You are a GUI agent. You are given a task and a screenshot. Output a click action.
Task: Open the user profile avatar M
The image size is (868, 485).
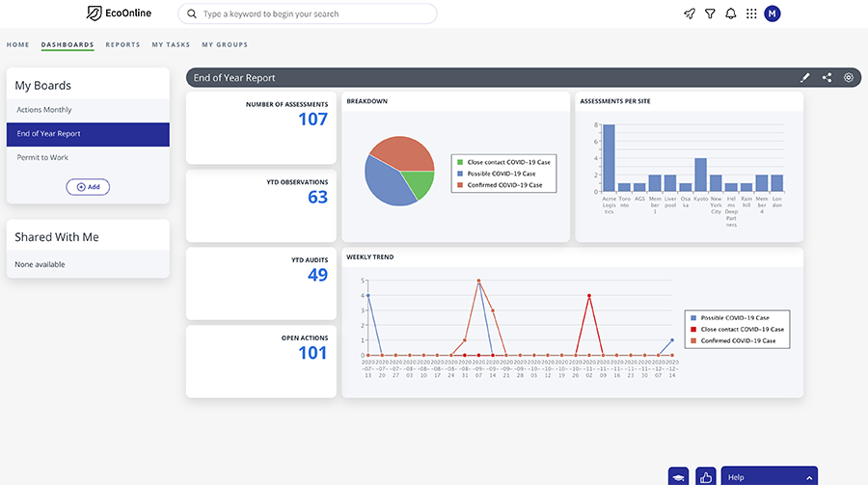pos(773,13)
